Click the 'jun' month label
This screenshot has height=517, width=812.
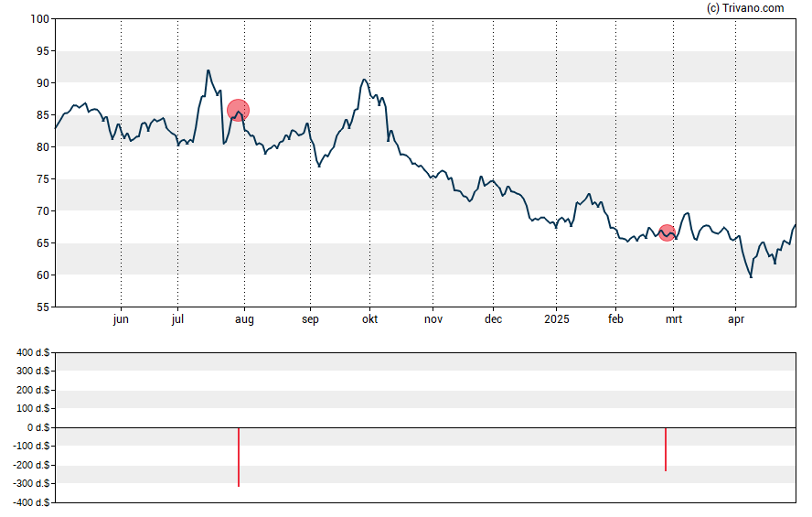coord(121,319)
